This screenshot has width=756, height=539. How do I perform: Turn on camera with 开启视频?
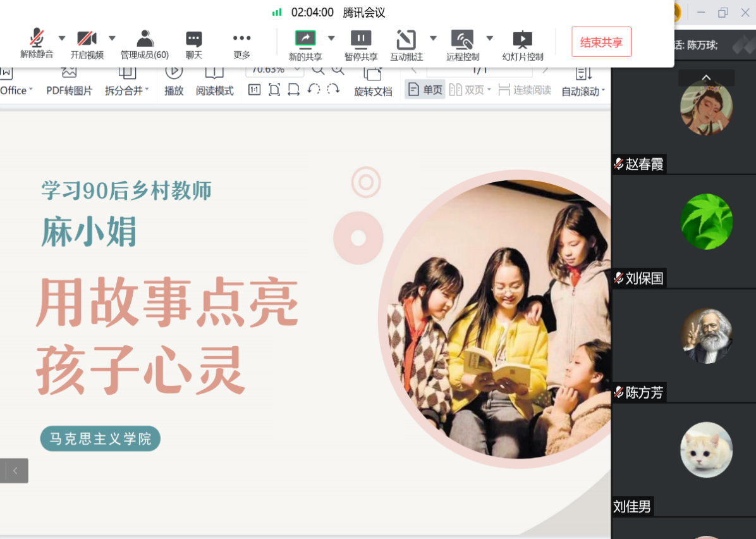(x=87, y=39)
